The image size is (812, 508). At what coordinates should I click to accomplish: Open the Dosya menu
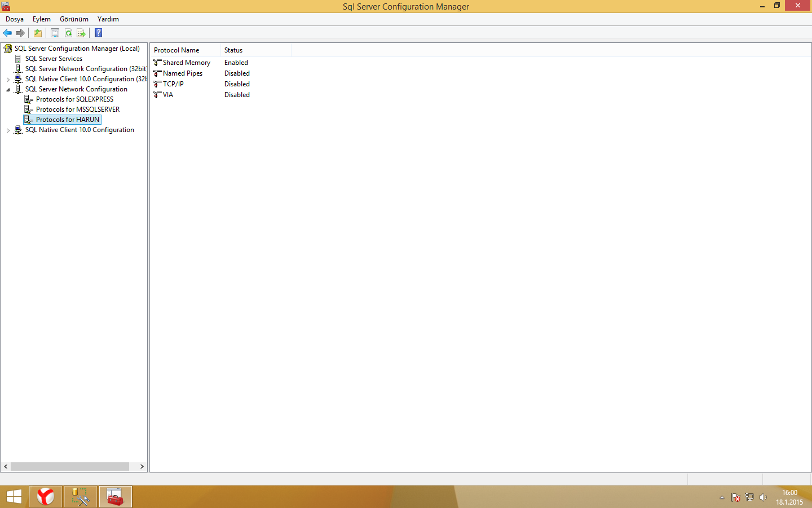pyautogui.click(x=15, y=19)
